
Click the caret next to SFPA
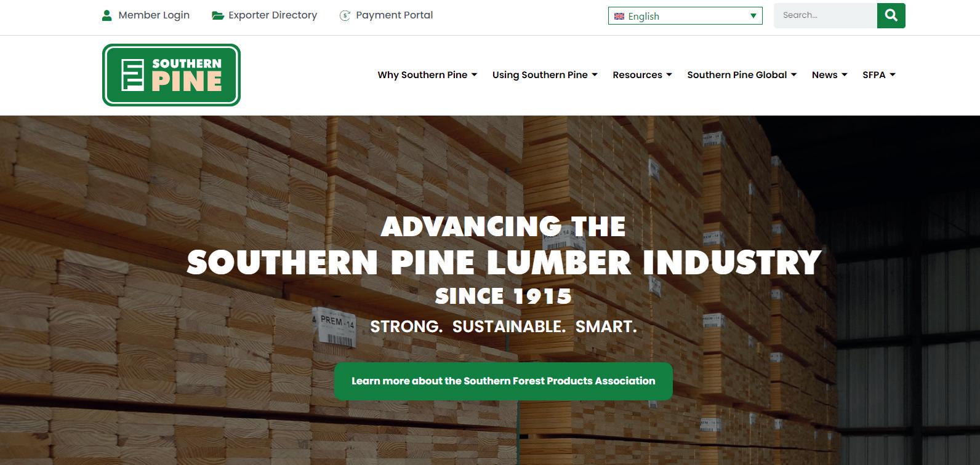click(x=893, y=75)
